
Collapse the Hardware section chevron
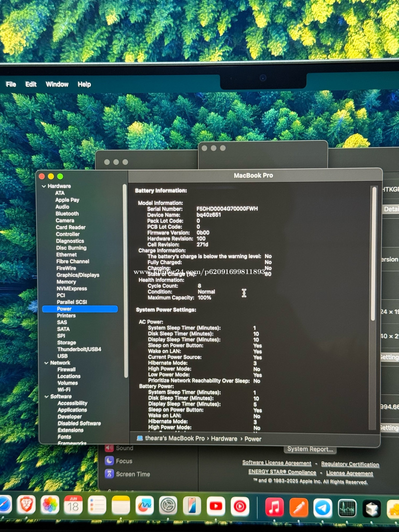(x=44, y=186)
